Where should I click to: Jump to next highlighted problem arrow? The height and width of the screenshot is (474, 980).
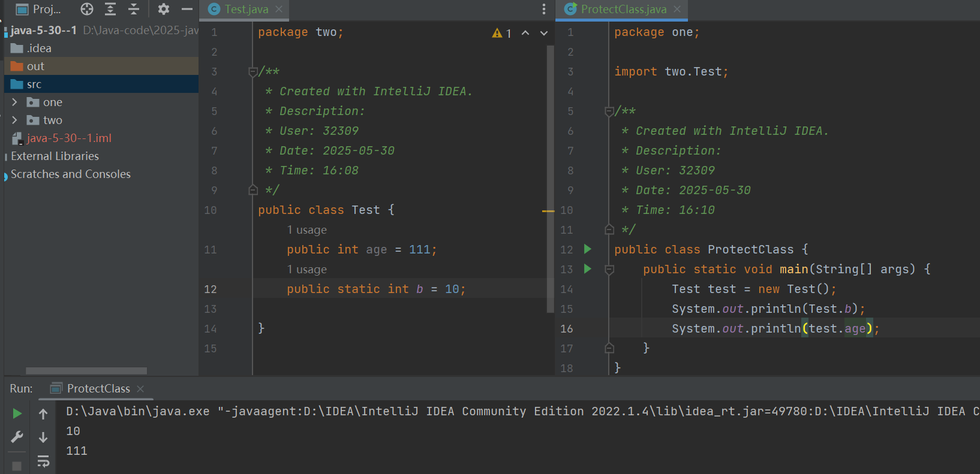[x=544, y=33]
